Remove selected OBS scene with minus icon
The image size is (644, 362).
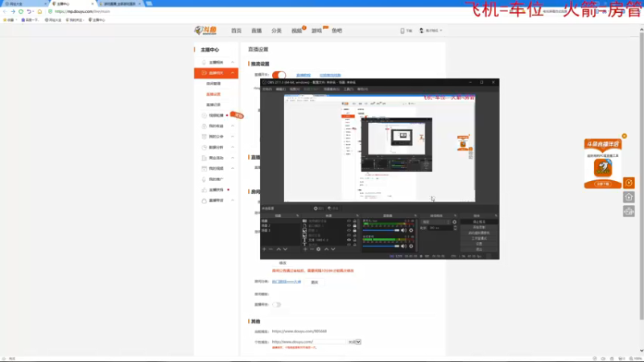tap(270, 249)
